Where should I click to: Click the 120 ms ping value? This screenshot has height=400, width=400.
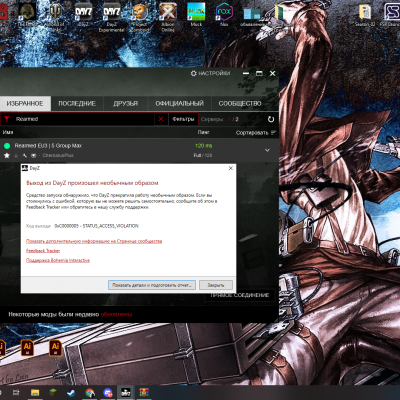click(204, 146)
